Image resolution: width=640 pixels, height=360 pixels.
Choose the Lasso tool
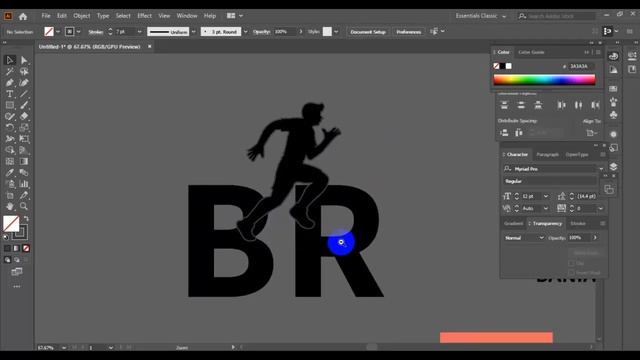(x=24, y=72)
